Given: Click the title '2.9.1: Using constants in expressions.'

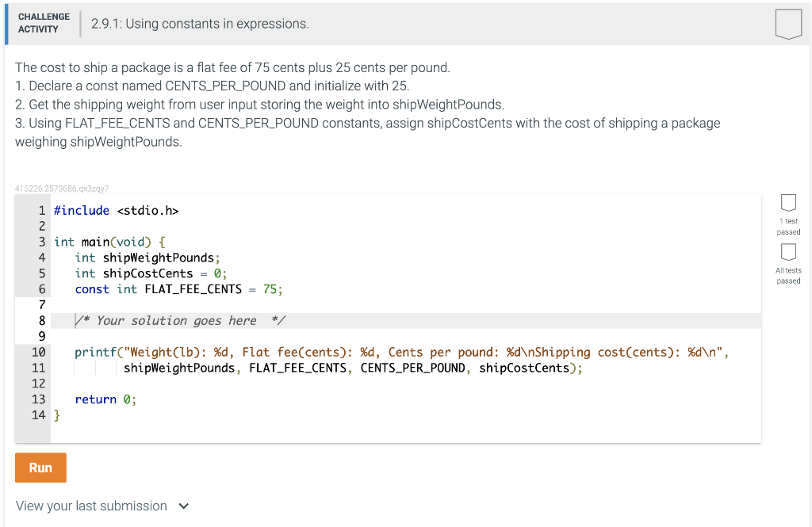Looking at the screenshot, I should [x=200, y=24].
